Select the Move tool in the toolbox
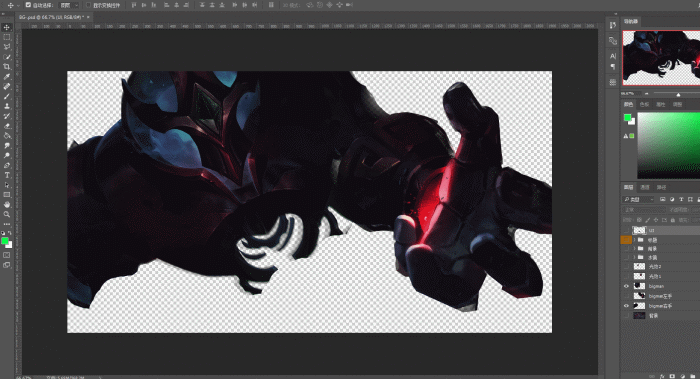The image size is (700, 379). point(7,27)
